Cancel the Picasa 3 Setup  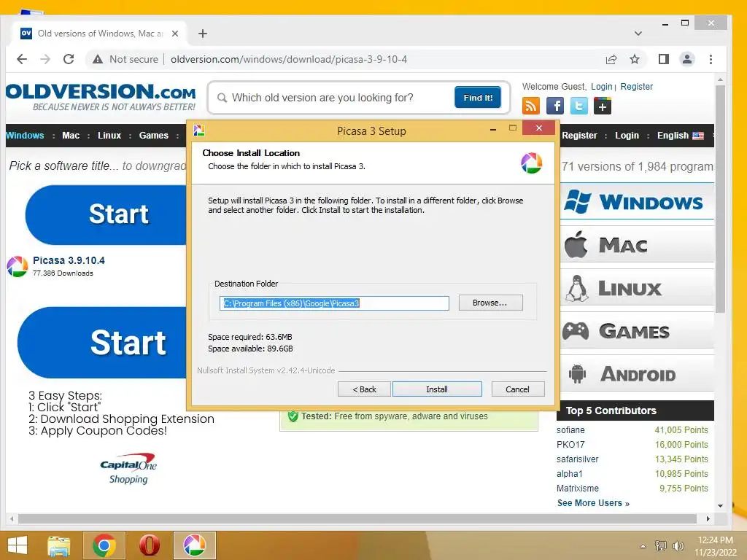tap(517, 389)
